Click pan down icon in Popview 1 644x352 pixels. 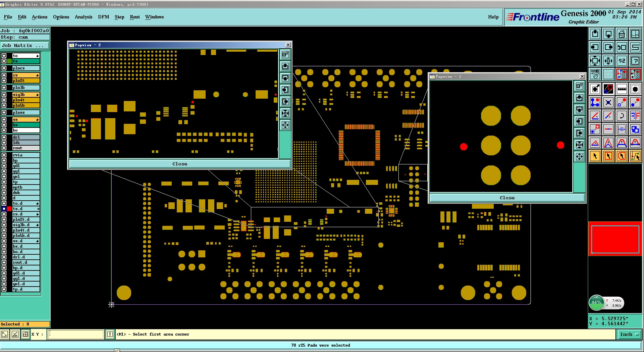click(x=579, y=109)
